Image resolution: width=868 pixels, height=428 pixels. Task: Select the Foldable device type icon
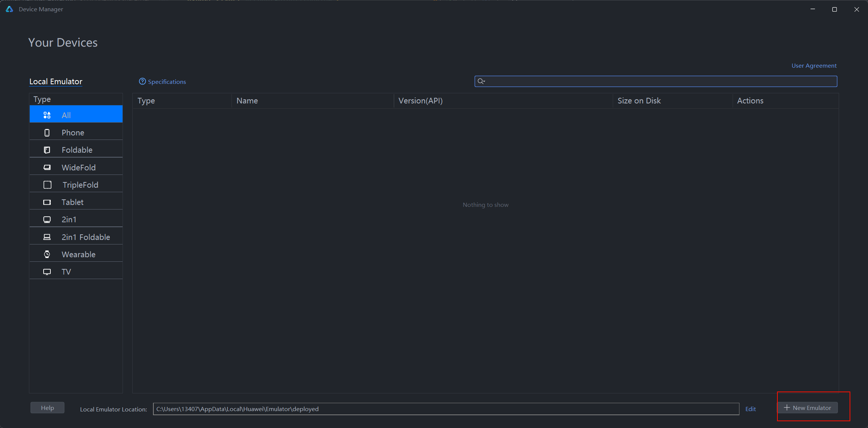pyautogui.click(x=47, y=150)
